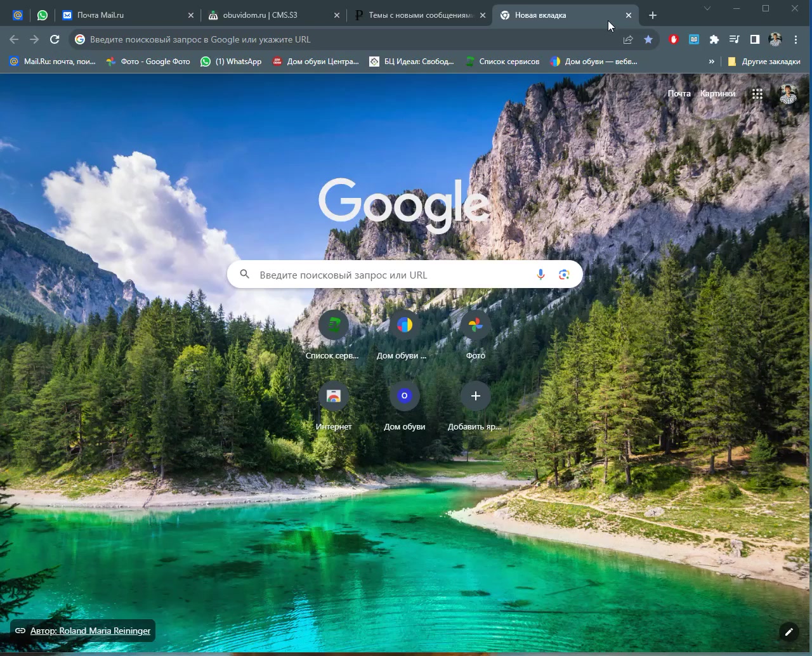Open a new tab with the plus button

pos(653,15)
